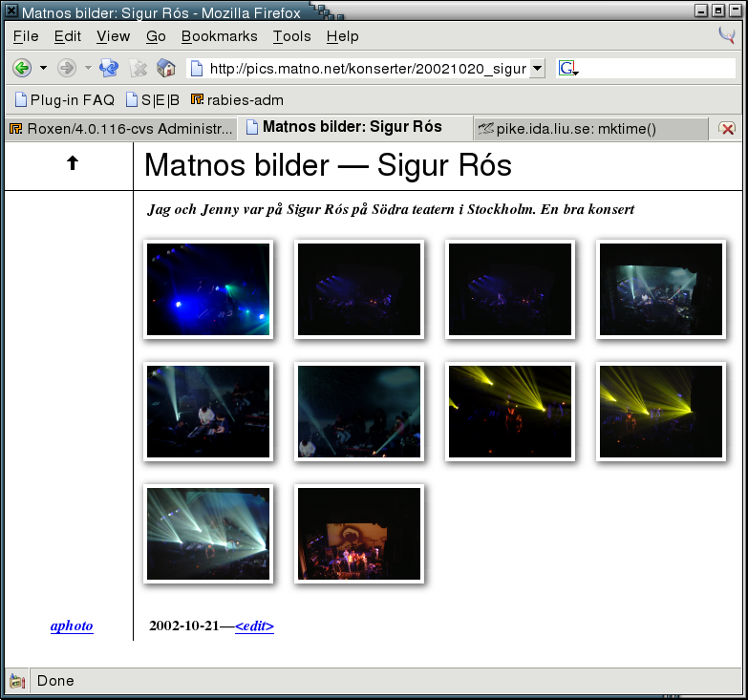The height and width of the screenshot is (700, 748).
Task: Open the fourth thumbnail with teal stage light
Action: (661, 289)
